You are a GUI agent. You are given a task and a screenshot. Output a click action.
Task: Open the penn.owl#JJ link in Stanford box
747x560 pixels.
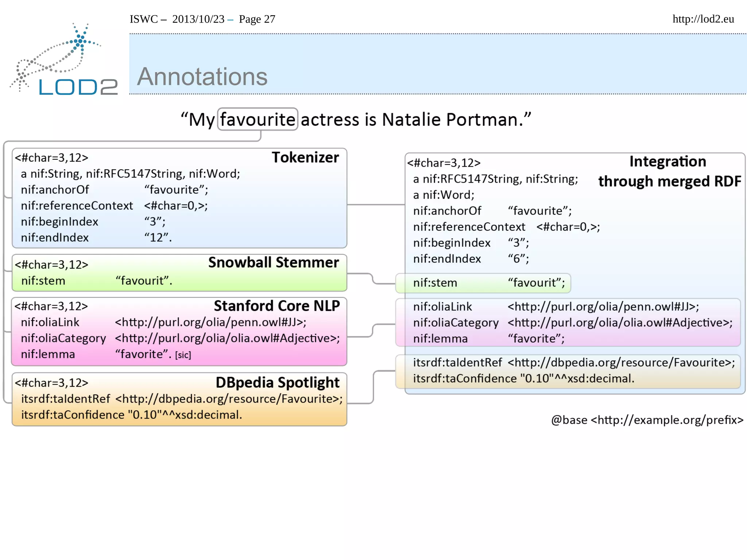tap(210, 322)
